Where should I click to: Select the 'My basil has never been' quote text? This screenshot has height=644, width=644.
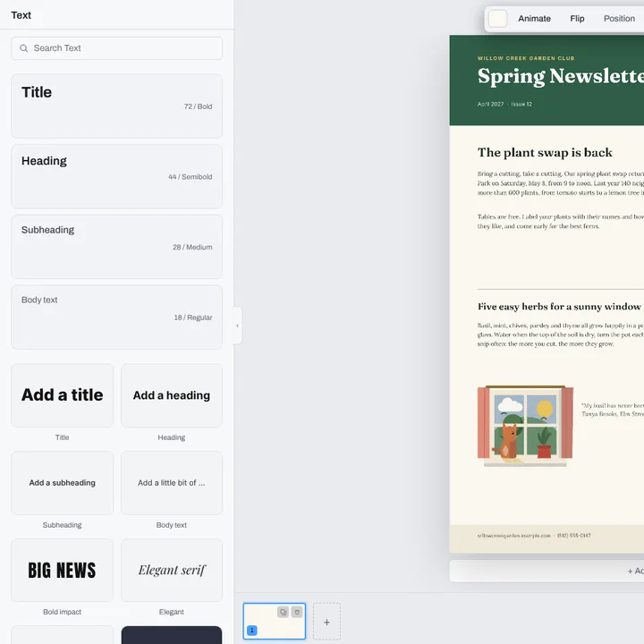pyautogui.click(x=613, y=410)
